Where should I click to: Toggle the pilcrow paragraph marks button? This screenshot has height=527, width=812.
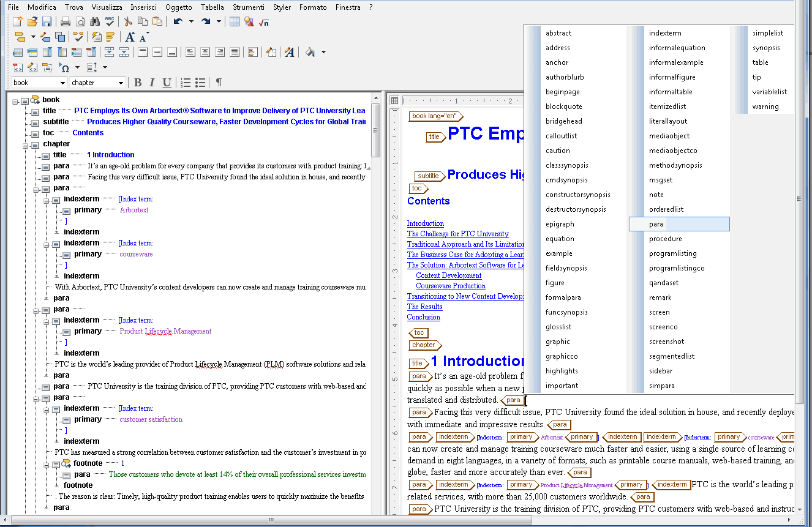point(219,83)
